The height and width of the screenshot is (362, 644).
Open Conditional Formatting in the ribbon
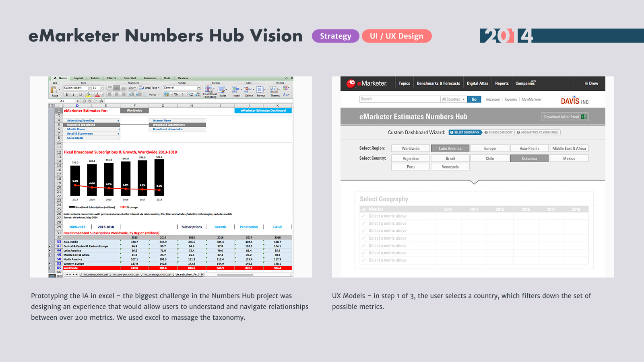tap(209, 91)
